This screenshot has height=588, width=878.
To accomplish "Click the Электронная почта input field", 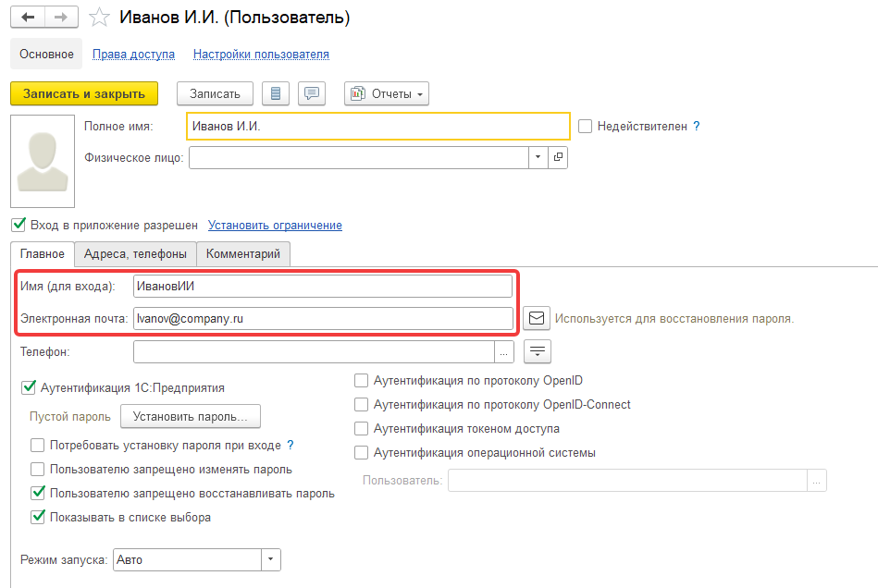I will coord(323,318).
